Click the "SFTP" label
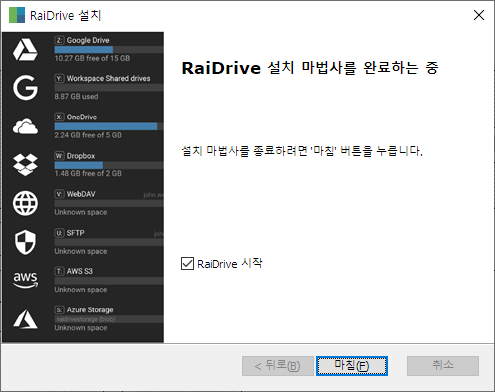Screen dimensions: 495x392 pos(75,233)
